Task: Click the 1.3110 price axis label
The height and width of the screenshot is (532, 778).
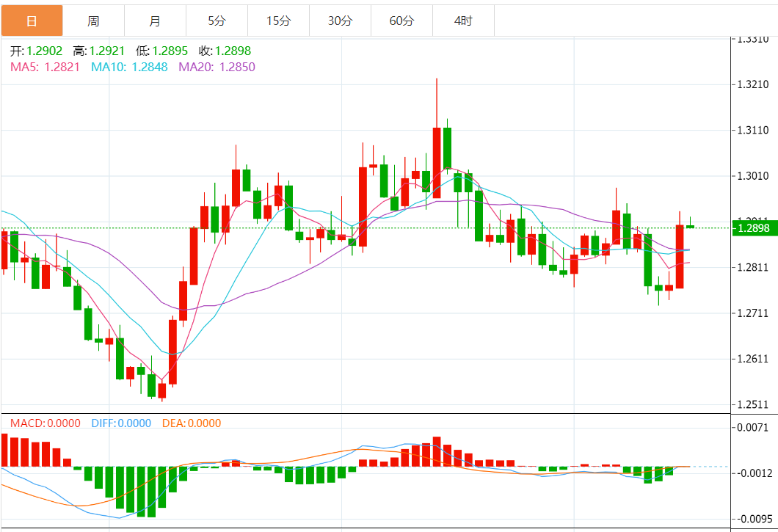Action: (753, 130)
